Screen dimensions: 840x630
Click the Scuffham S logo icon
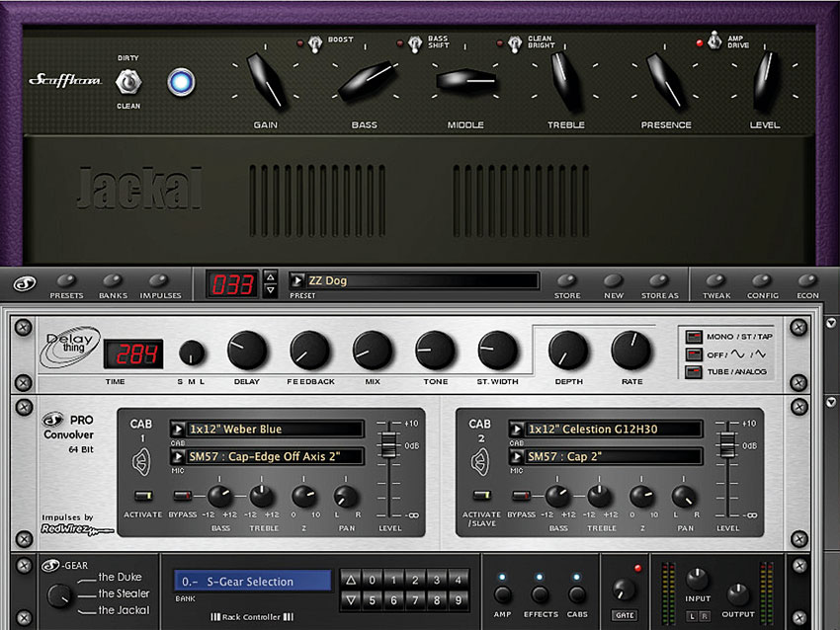pos(24,283)
